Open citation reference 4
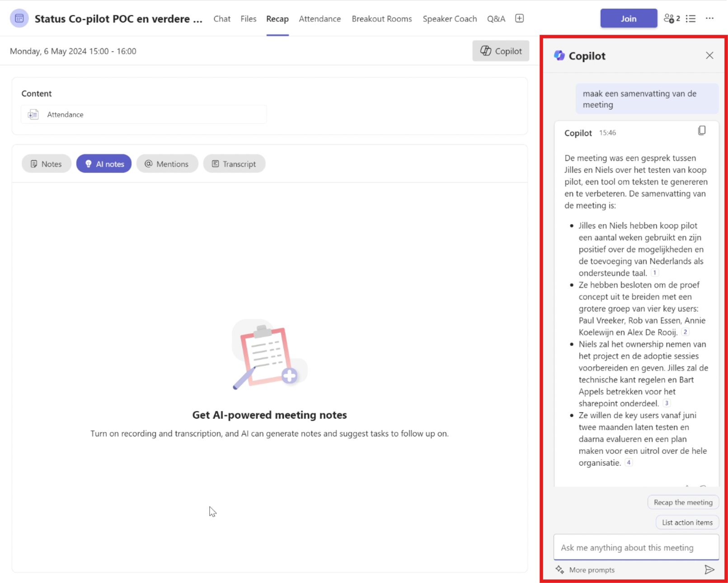This screenshot has height=583, width=728. click(629, 462)
